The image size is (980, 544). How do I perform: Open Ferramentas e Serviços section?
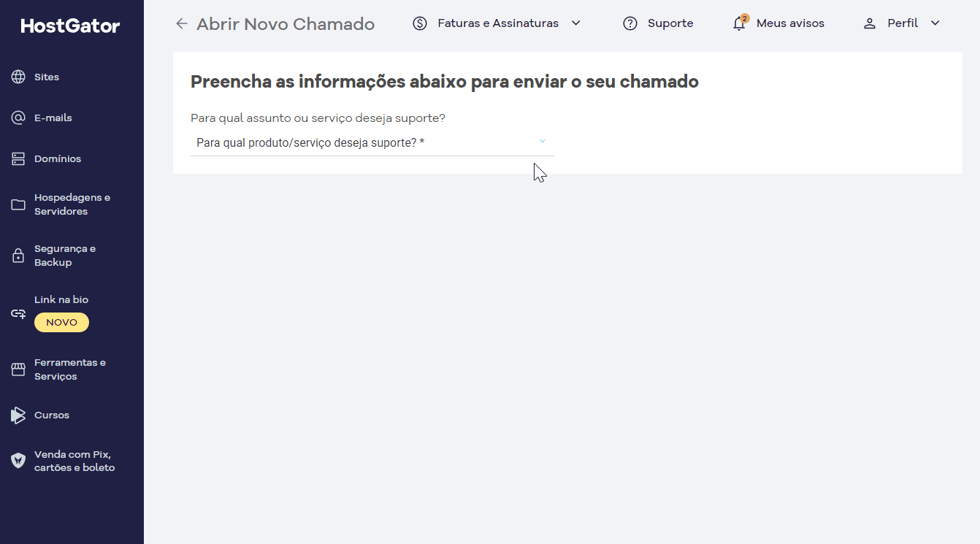[70, 369]
